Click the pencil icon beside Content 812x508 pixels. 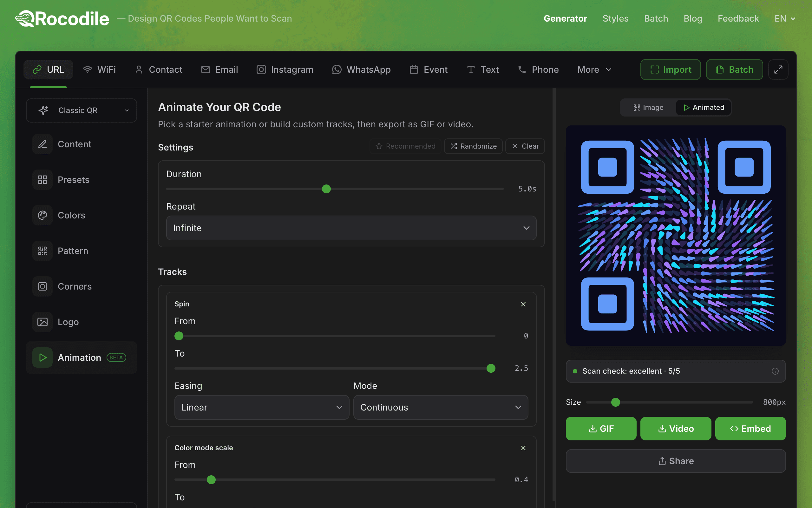pos(43,144)
